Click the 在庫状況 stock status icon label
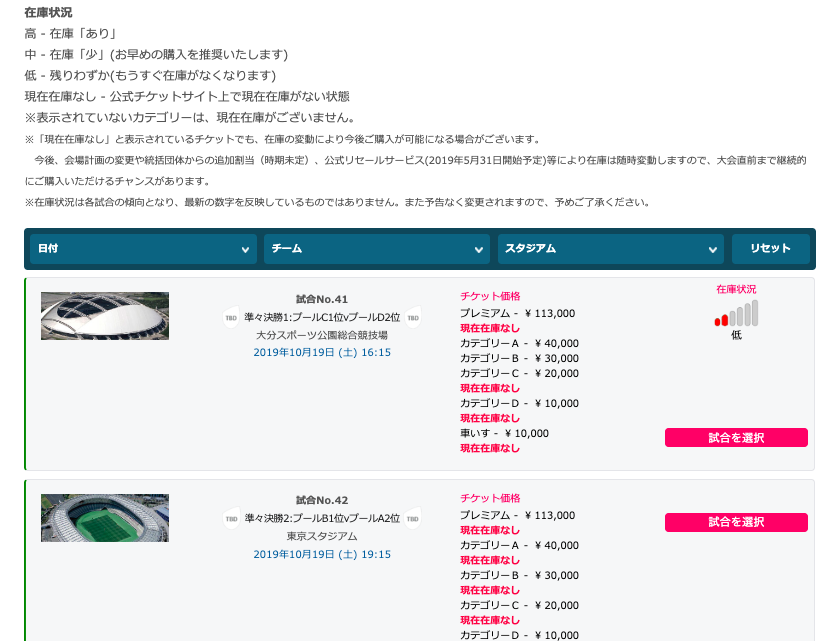 [x=737, y=287]
